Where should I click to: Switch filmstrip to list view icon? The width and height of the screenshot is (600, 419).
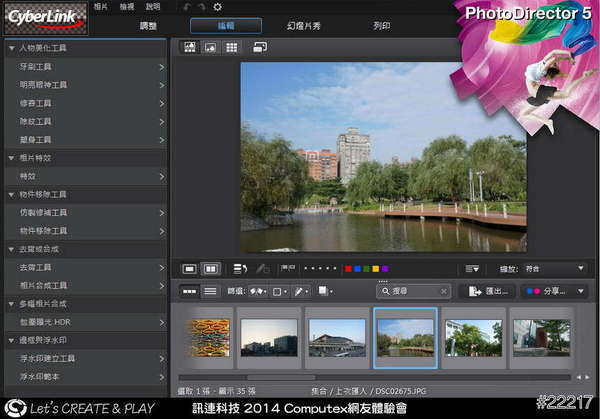point(210,291)
